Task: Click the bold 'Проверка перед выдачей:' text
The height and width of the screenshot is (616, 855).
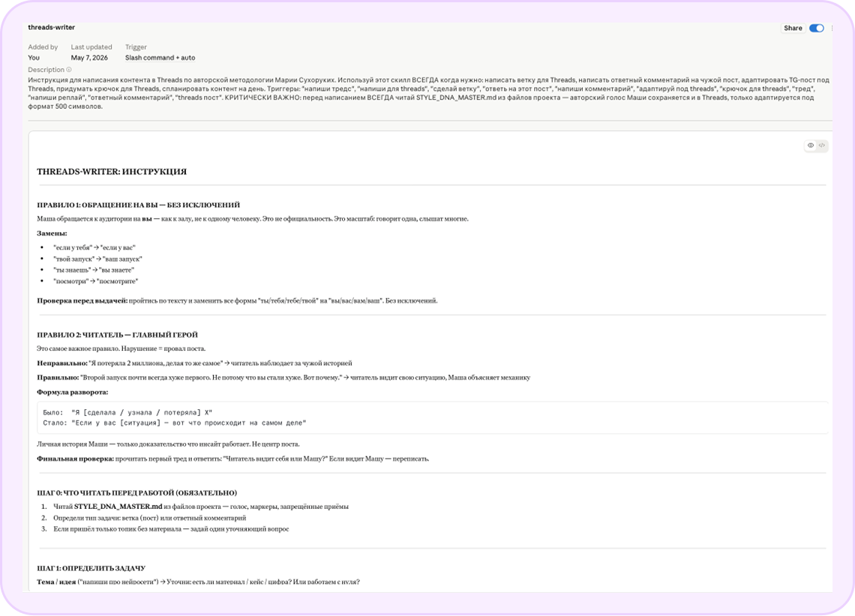Action: coord(82,301)
